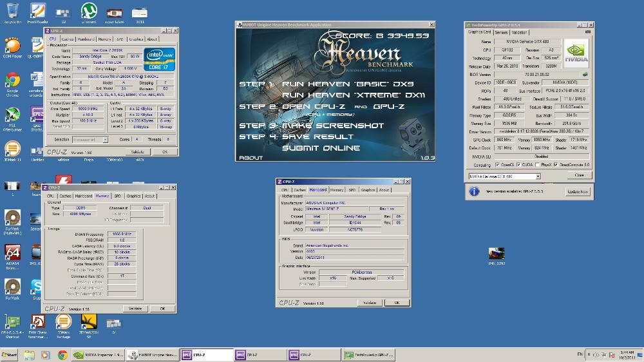
Task: Click the DRAM Frequency value in CPU-Z Memory
Action: (122, 234)
